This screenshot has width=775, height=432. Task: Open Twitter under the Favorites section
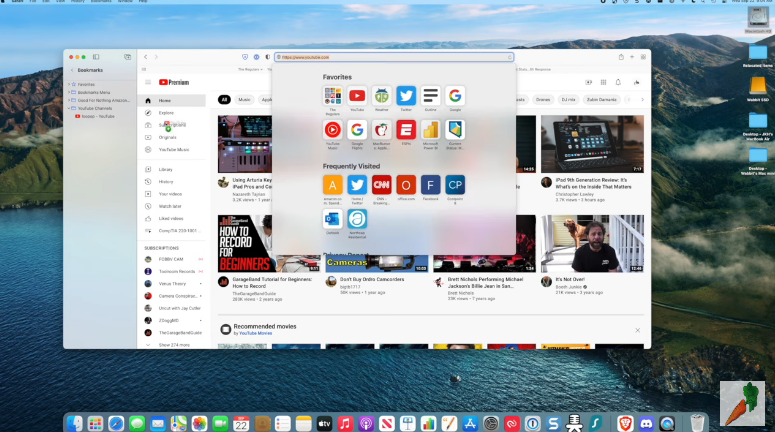click(406, 96)
